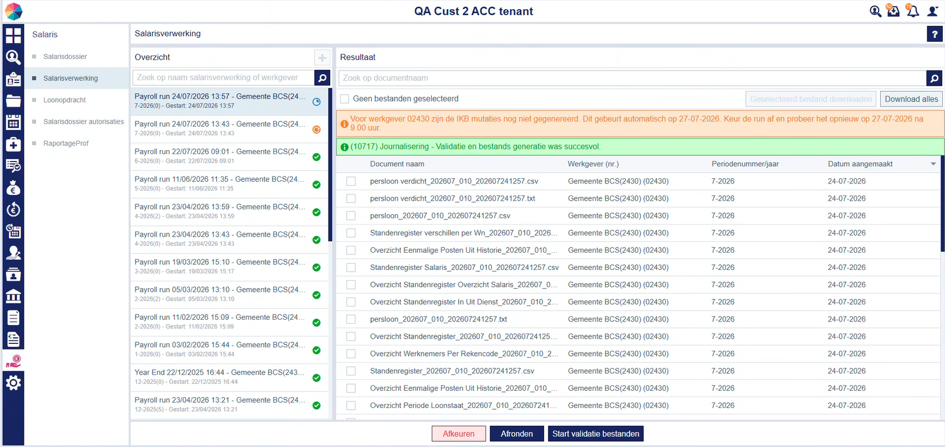Select Salarisverwerking in the Salaris menu
This screenshot has width=945, height=447.
coord(71,78)
